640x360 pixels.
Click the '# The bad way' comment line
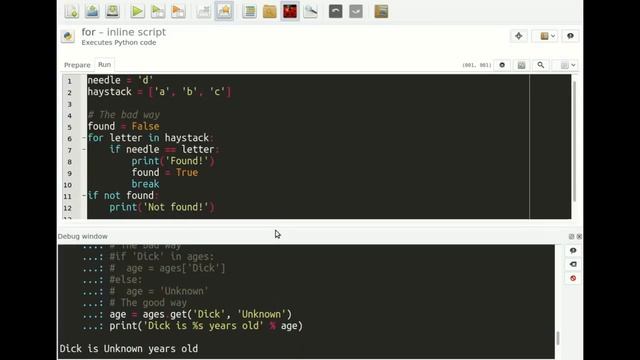tap(124, 115)
